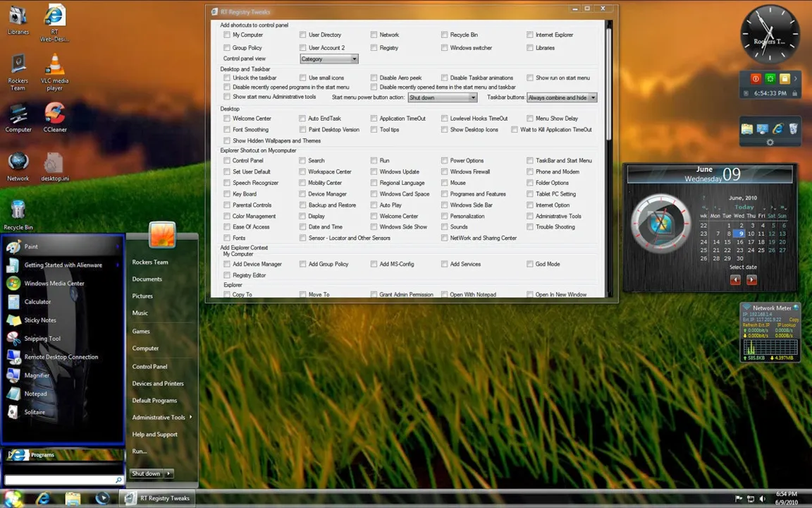Viewport: 812px width, 508px height.
Task: Check Unlock the taskbar option
Action: (227, 78)
